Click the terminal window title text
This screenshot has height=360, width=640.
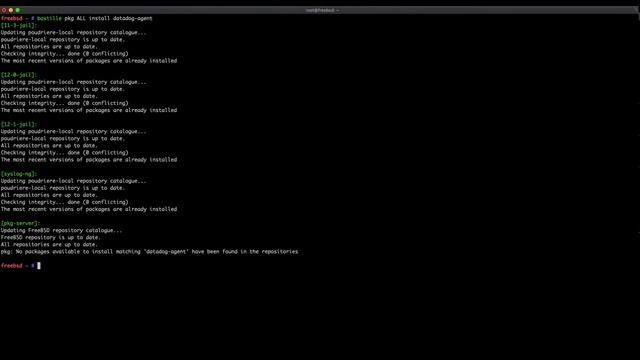click(322, 10)
